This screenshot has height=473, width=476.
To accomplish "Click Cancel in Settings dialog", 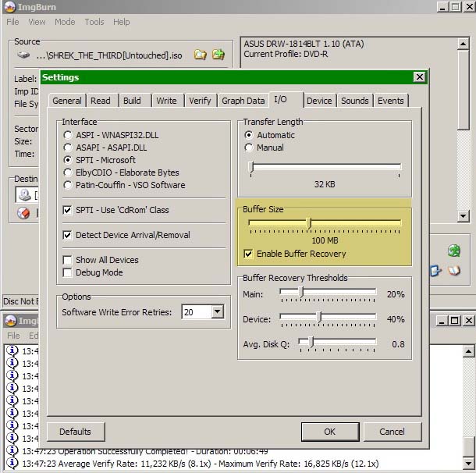I will (392, 432).
